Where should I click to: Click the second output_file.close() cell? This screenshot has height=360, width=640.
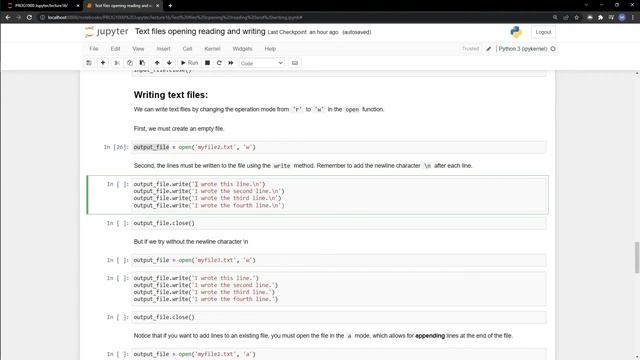[x=339, y=317]
